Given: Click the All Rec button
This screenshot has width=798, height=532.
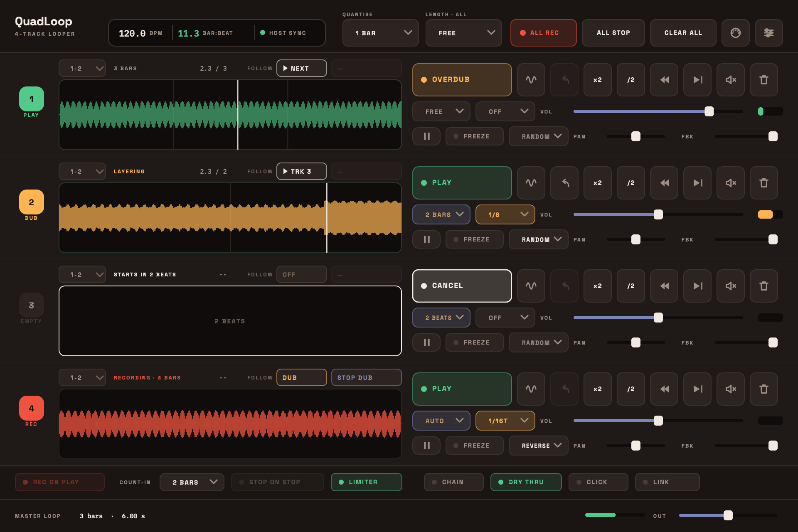Looking at the screenshot, I should [543, 33].
